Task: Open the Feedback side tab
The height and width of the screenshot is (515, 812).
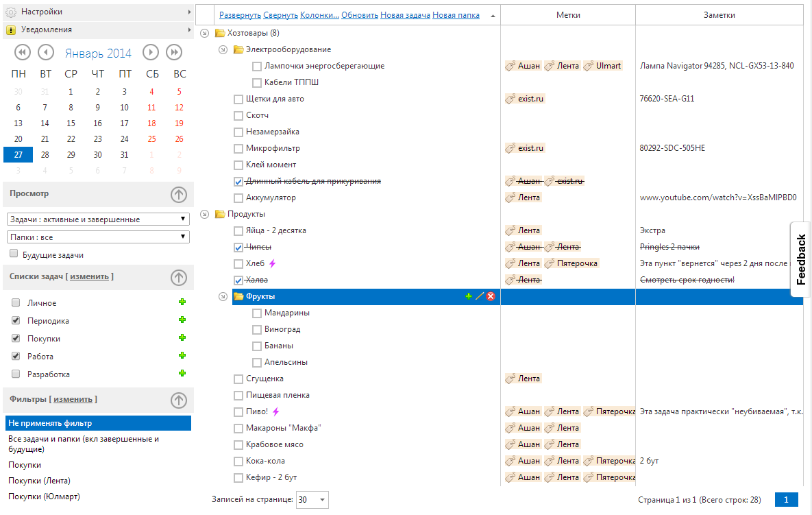Action: pos(800,259)
